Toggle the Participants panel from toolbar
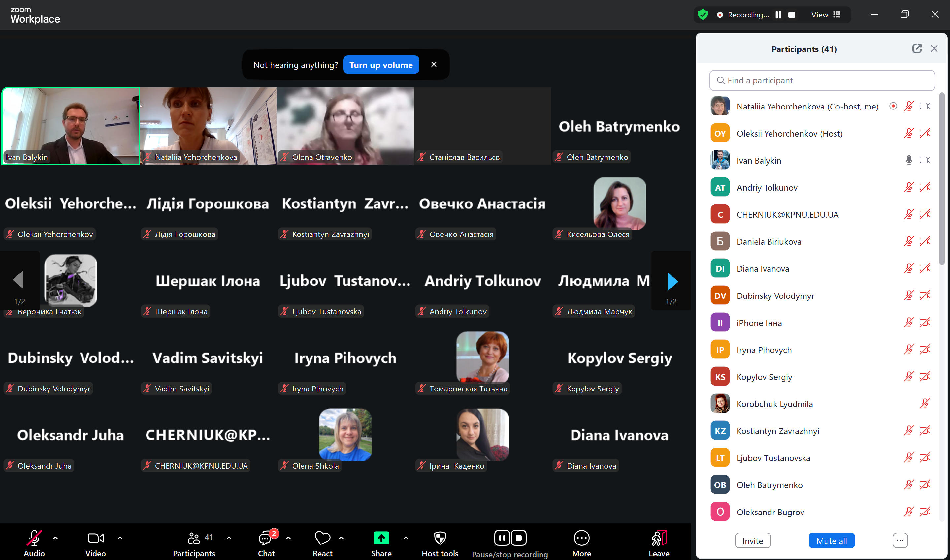The width and height of the screenshot is (950, 560). coord(194,539)
